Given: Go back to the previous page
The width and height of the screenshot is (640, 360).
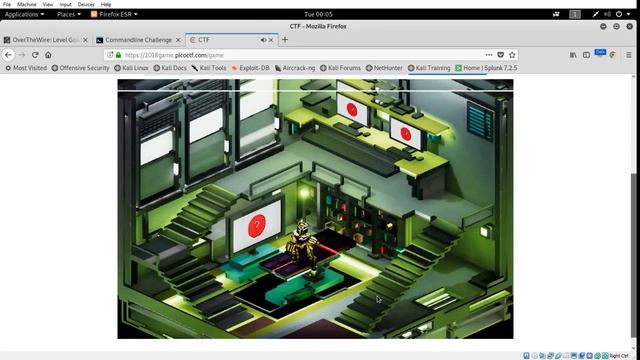Looking at the screenshot, I should tap(8, 55).
